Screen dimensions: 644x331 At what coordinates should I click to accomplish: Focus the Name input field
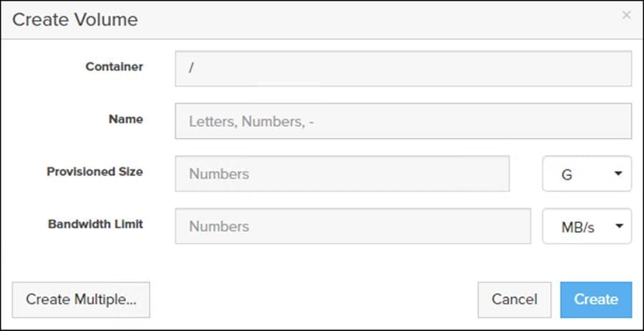(403, 121)
